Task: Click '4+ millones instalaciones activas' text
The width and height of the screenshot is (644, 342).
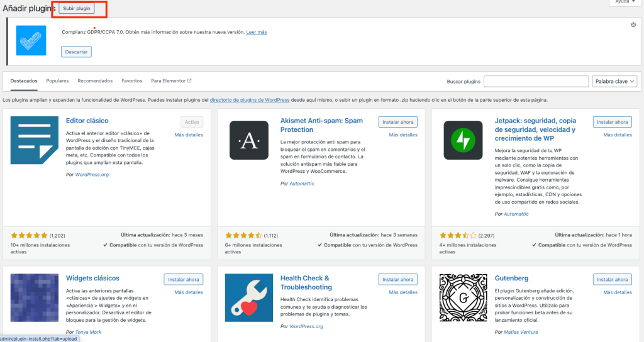Action: (468, 248)
